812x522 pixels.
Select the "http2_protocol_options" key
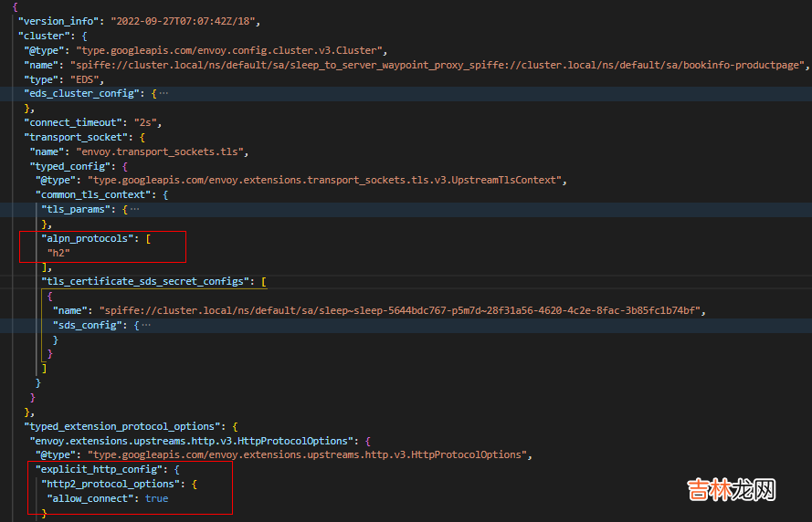pos(110,484)
